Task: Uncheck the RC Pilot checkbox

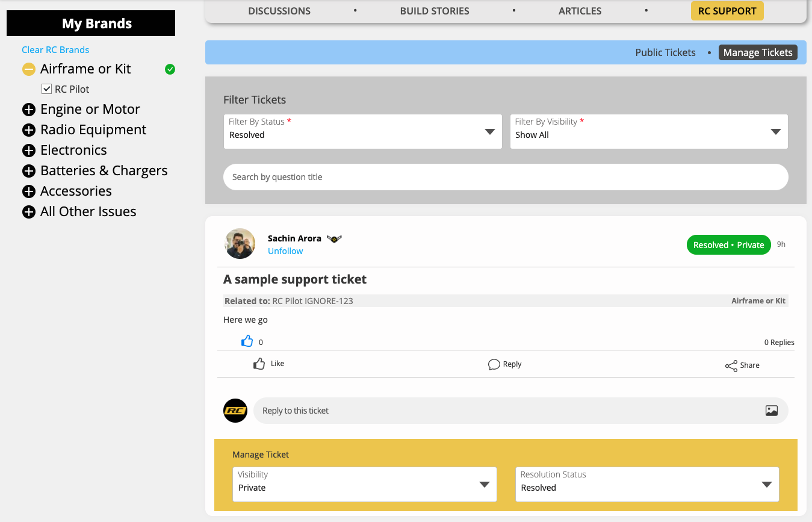Action: click(46, 89)
